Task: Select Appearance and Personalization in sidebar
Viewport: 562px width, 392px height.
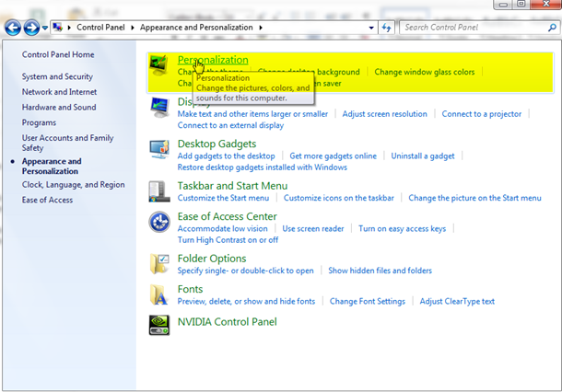Action: pos(52,167)
